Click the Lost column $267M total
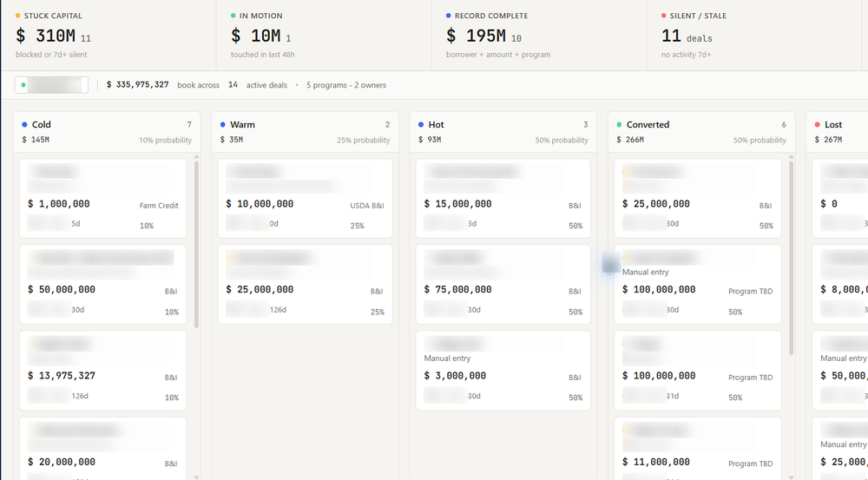The width and height of the screenshot is (868, 480). [x=828, y=140]
